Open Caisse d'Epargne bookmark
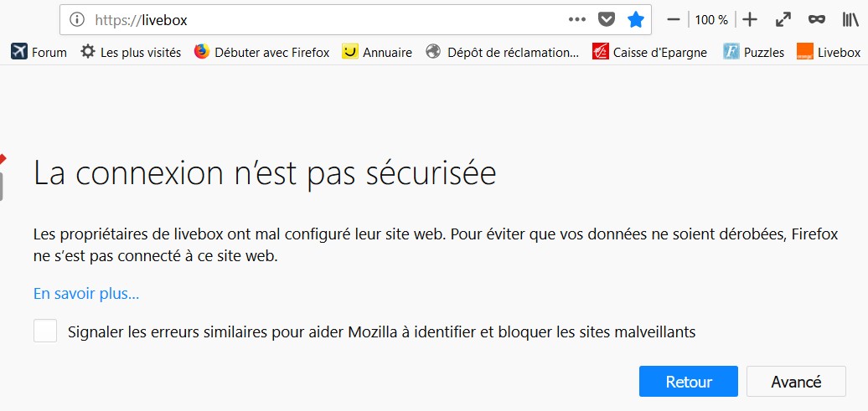The height and width of the screenshot is (411, 868). tap(649, 52)
